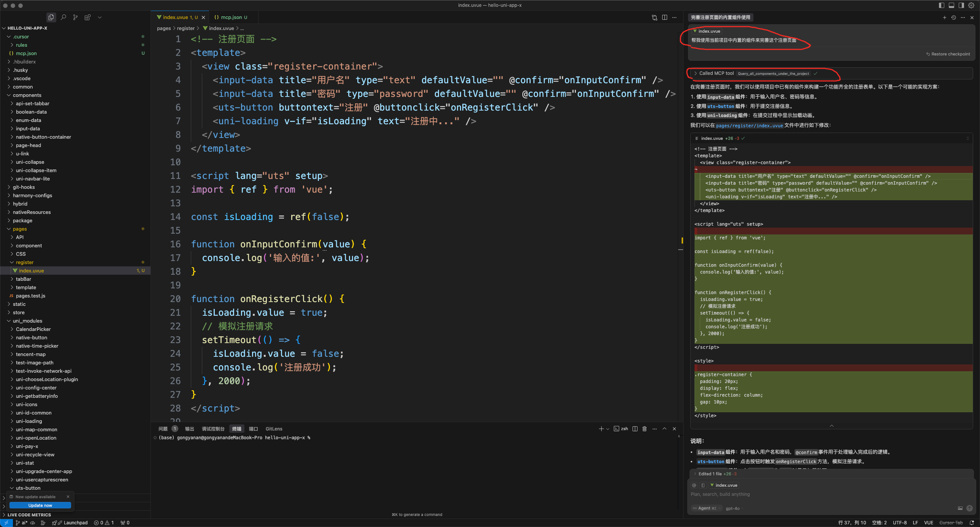The height and width of the screenshot is (527, 980).
Task: Close the index.uvue editor tab
Action: coord(203,17)
